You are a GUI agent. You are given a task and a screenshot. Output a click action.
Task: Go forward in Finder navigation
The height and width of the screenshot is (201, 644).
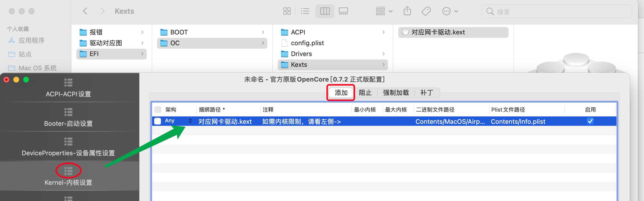tap(102, 11)
